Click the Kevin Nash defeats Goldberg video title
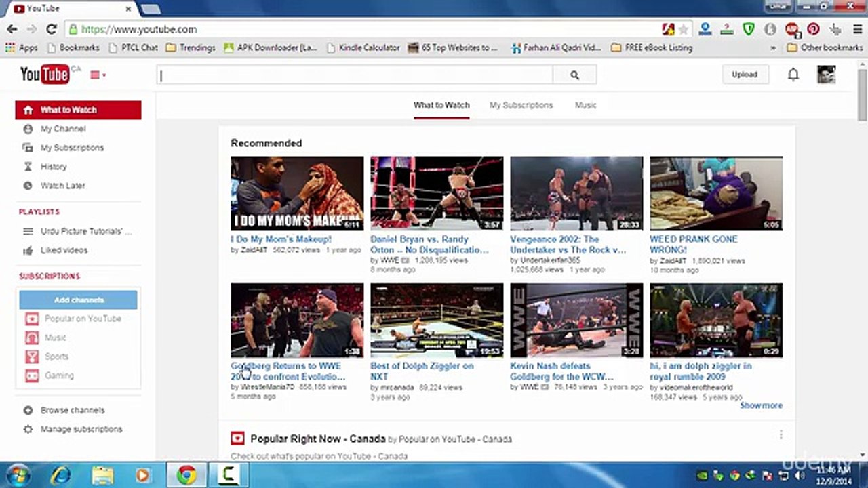This screenshot has width=868, height=488. pos(561,371)
